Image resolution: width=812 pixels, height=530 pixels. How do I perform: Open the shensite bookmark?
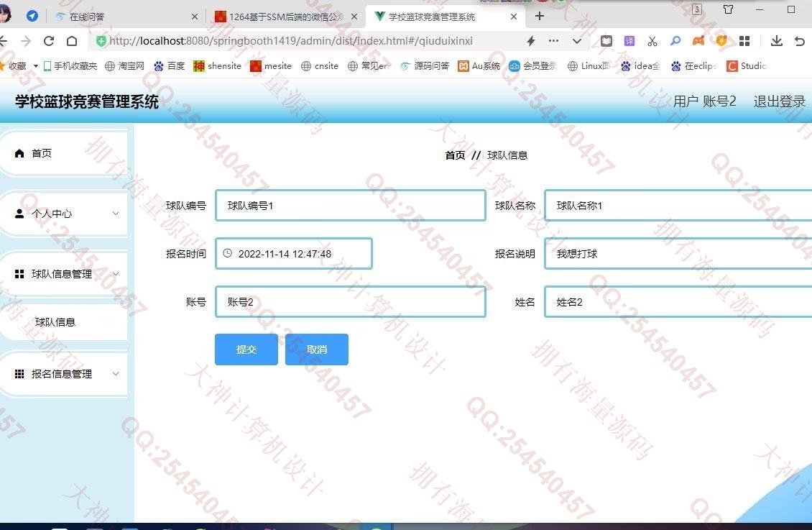pyautogui.click(x=218, y=65)
